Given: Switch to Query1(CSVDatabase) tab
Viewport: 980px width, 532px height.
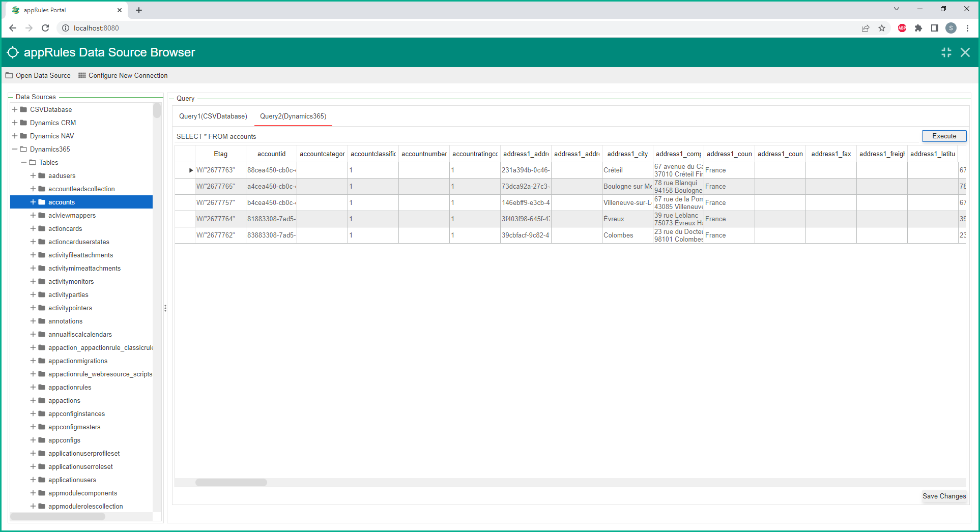Looking at the screenshot, I should [x=213, y=116].
